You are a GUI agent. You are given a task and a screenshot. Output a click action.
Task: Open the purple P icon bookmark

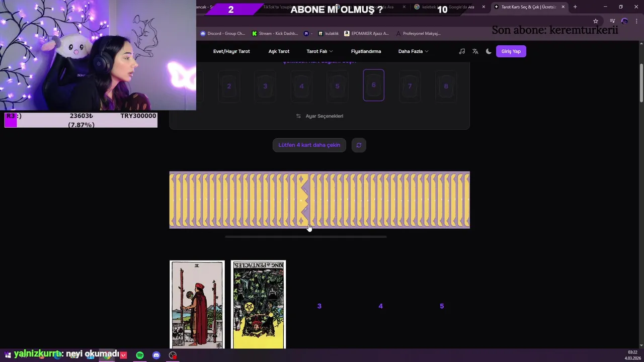pos(307,33)
